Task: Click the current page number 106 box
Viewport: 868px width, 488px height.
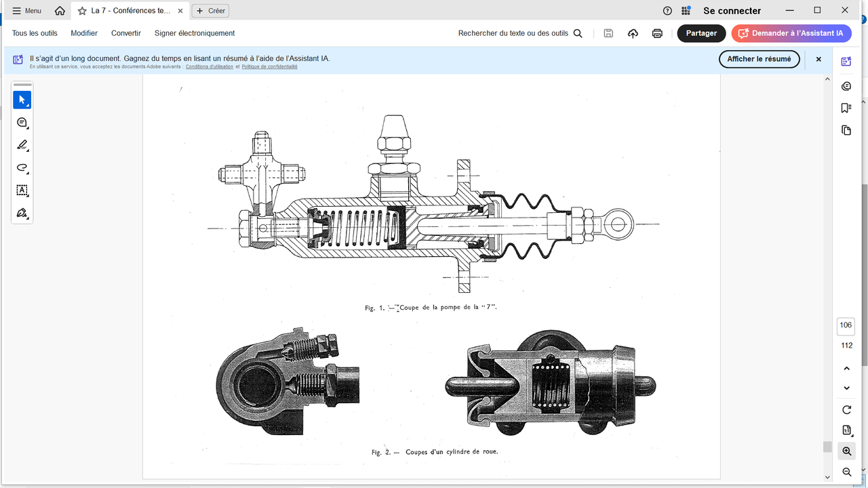Action: [x=846, y=325]
